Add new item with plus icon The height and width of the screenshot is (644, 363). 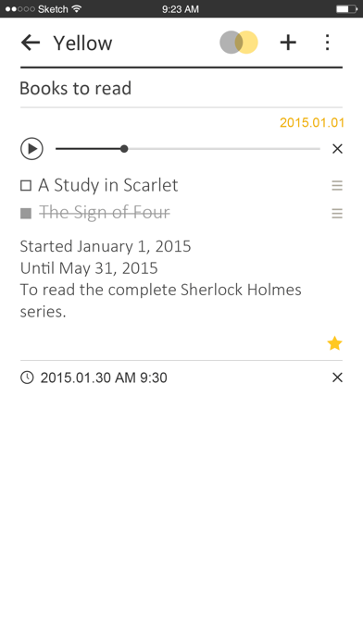coord(288,43)
